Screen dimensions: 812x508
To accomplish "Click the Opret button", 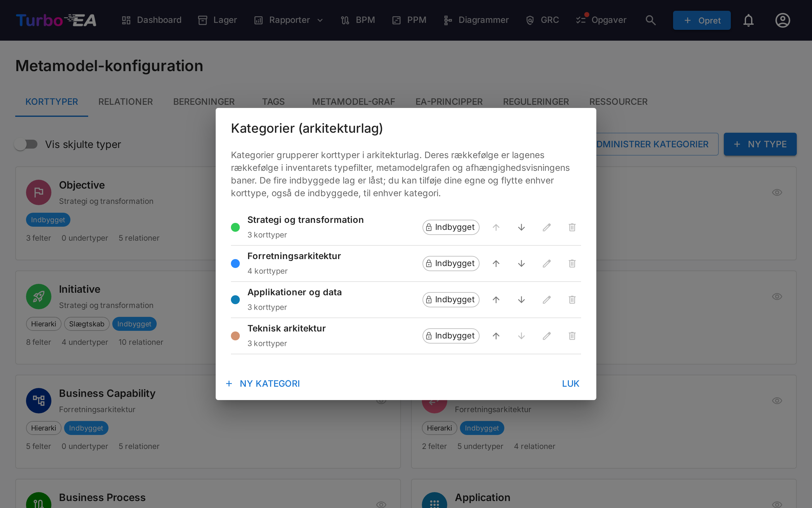I will pos(702,20).
